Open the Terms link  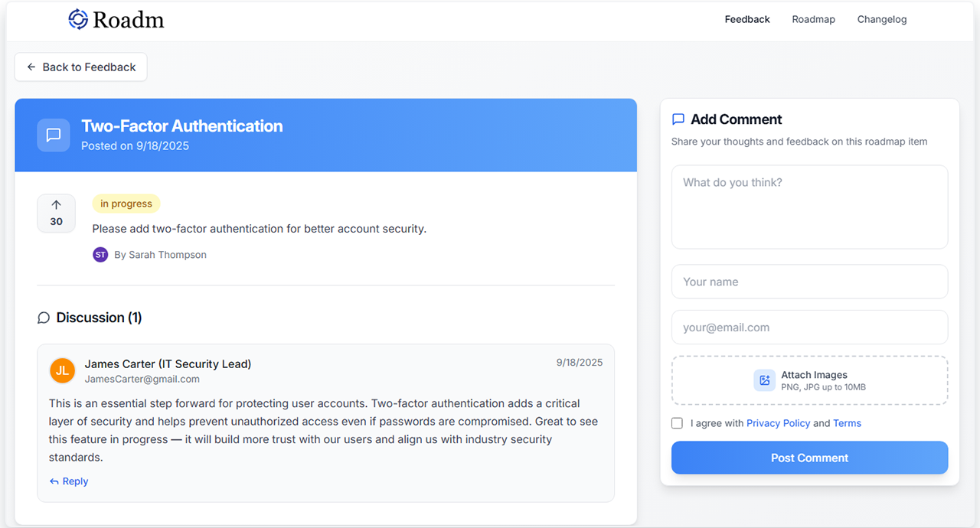coord(847,422)
